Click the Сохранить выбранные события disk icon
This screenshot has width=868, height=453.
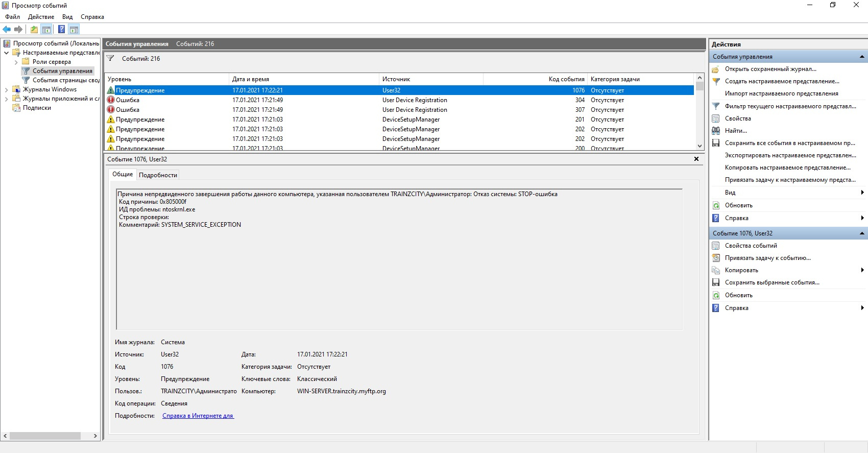[716, 282]
